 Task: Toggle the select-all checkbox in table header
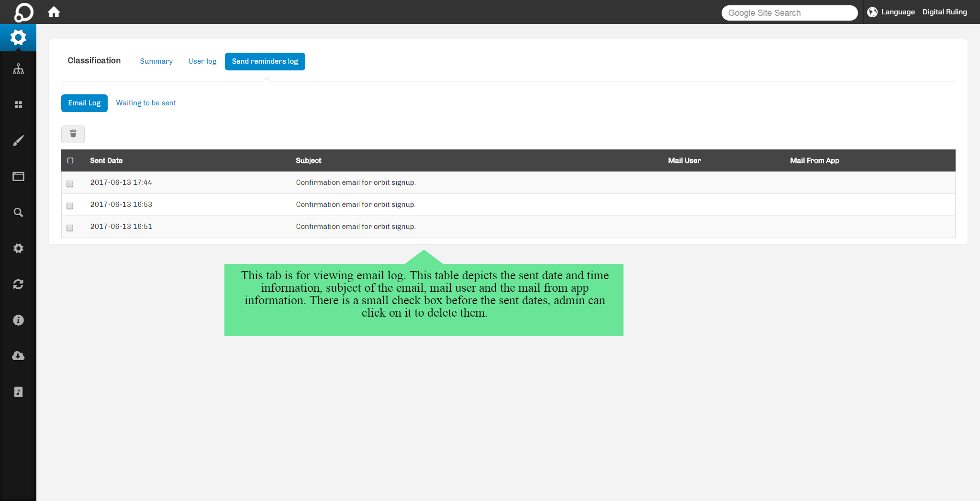tap(70, 160)
